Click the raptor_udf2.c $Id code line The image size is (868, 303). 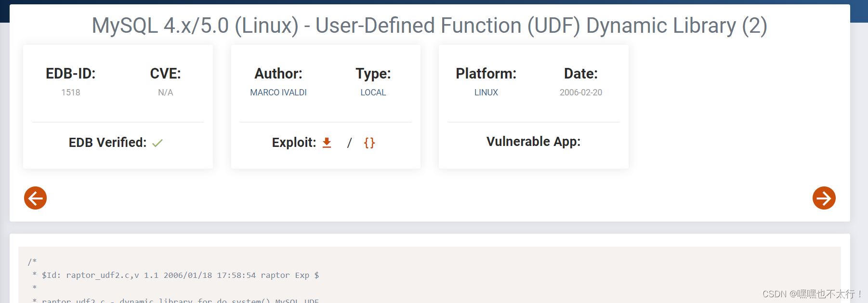[180, 275]
